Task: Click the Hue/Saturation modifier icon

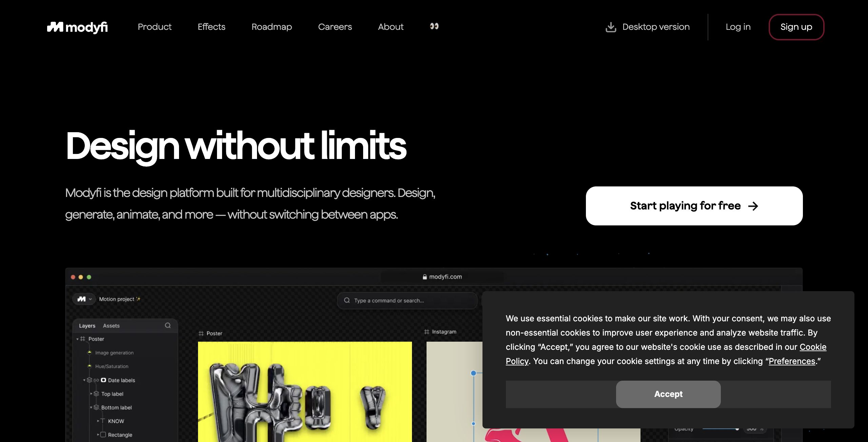Action: coord(90,366)
